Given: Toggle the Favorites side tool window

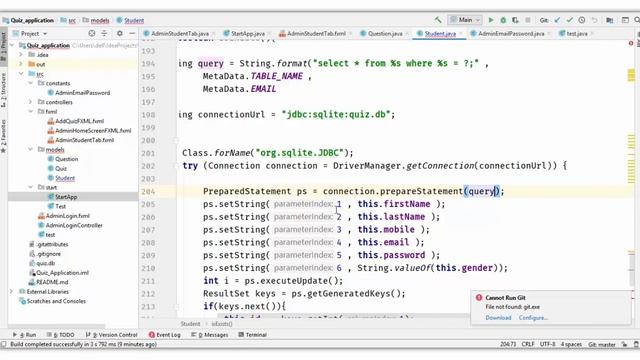Looking at the screenshot, I should 4,136.
